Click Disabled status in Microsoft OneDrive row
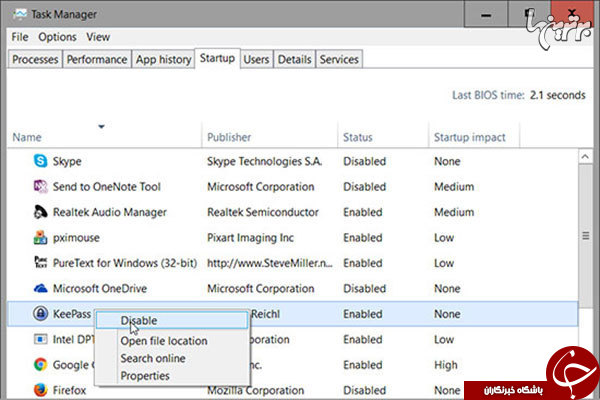This screenshot has width=600, height=400. point(364,288)
